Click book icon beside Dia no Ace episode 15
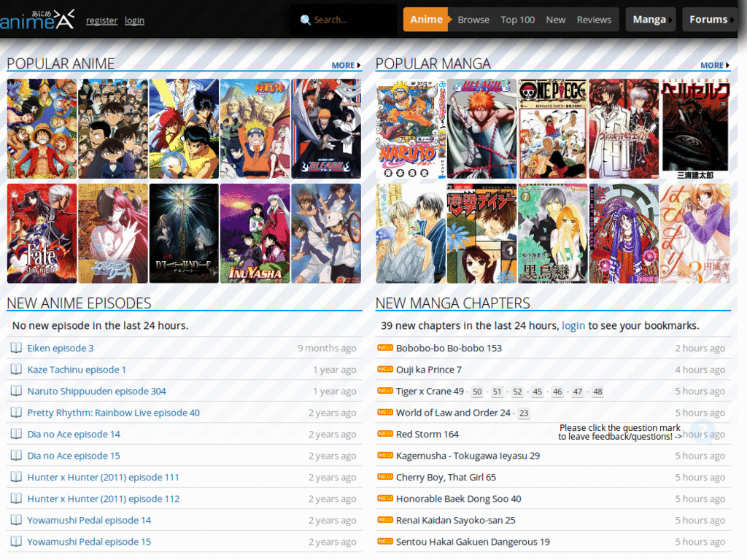Image resolution: width=747 pixels, height=560 pixels. click(16, 455)
